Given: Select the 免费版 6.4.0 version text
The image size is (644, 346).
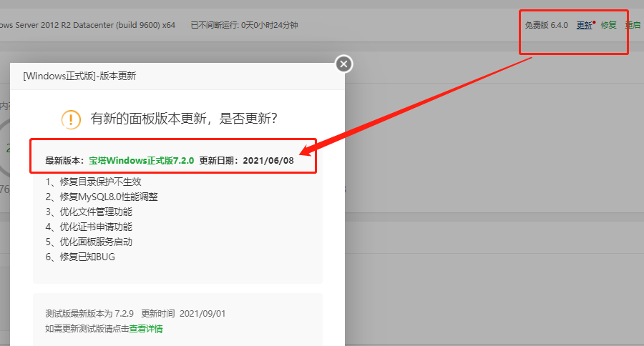Looking at the screenshot, I should [546, 25].
